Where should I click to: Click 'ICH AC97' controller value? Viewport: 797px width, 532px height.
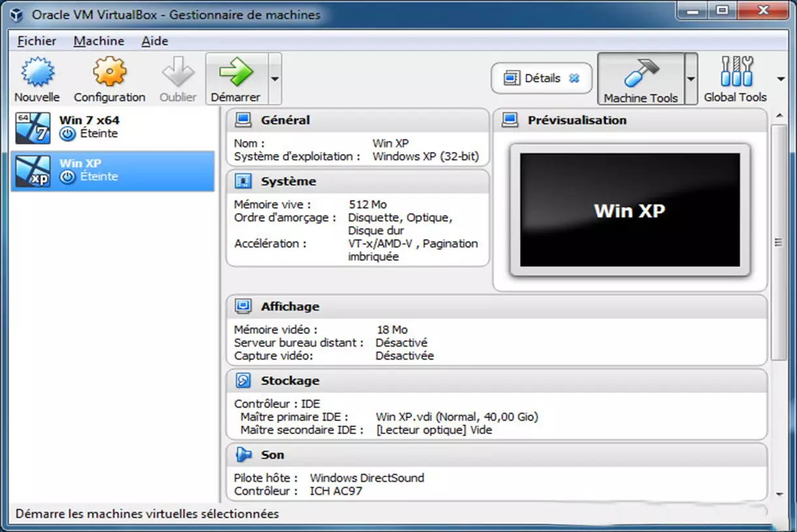tap(336, 491)
